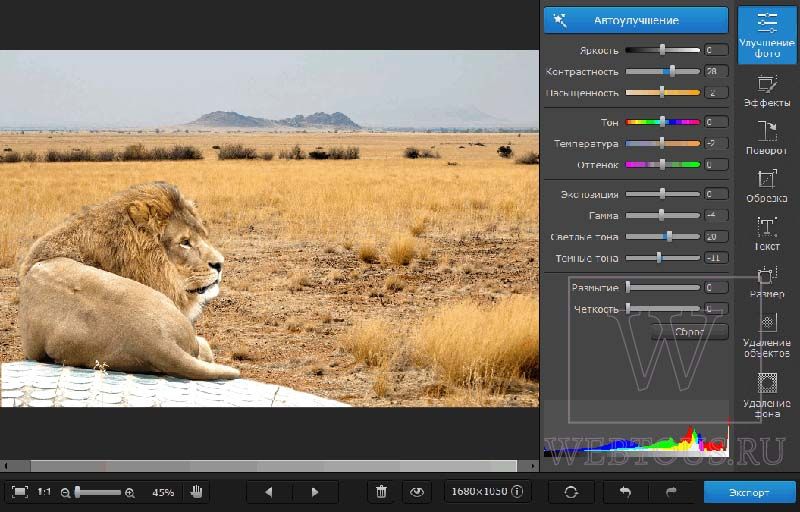The width and height of the screenshot is (800, 512).
Task: Click the Размытие blur slider
Action: pos(663,288)
